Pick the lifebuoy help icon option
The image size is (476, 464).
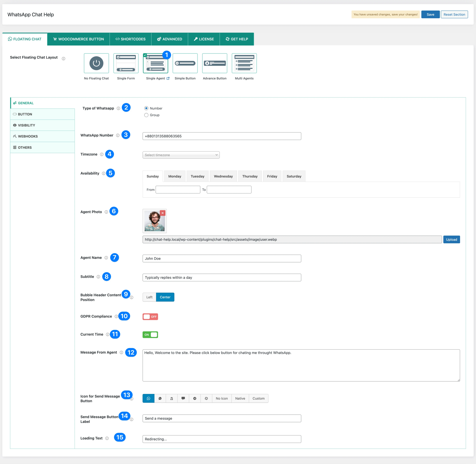pyautogui.click(x=206, y=398)
